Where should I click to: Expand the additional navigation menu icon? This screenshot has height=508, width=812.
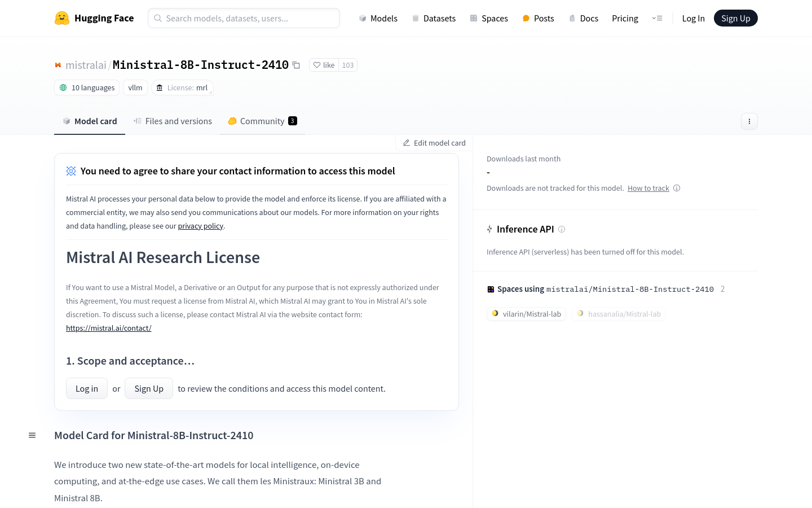click(x=657, y=18)
